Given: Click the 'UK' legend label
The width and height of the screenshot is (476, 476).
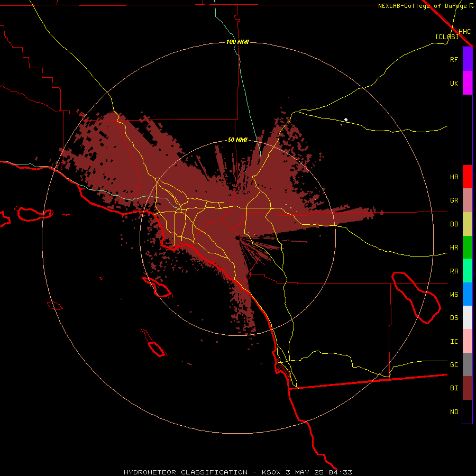Looking at the screenshot, I should pos(454,83).
